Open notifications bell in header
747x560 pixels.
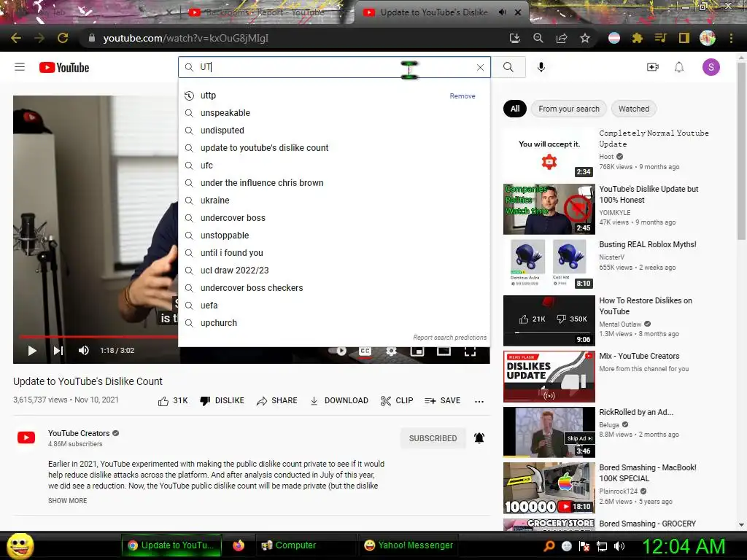tap(679, 67)
